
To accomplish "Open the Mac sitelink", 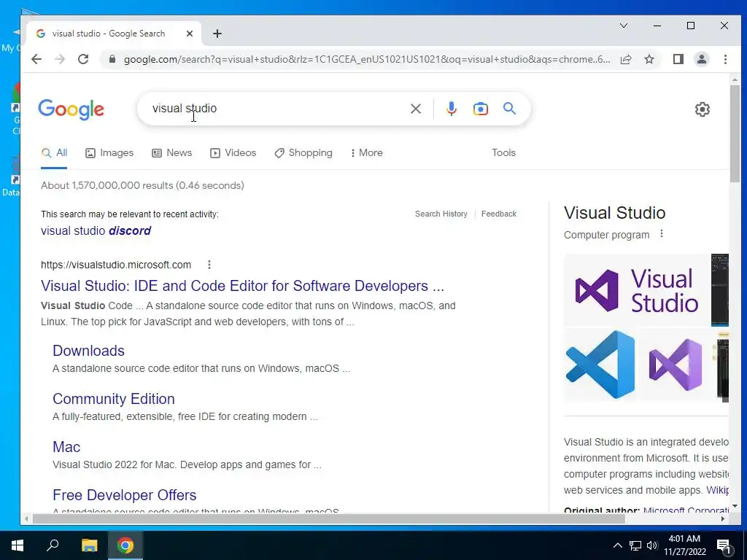I will click(x=66, y=447).
